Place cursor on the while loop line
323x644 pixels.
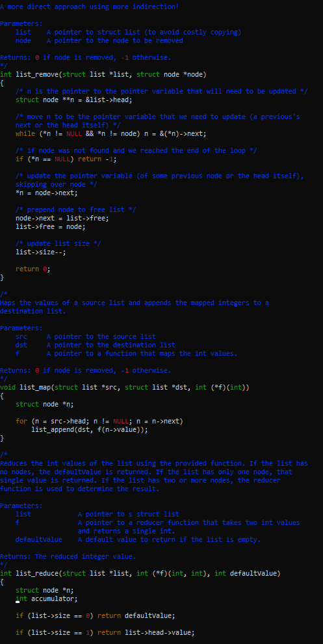pyautogui.click(x=111, y=133)
